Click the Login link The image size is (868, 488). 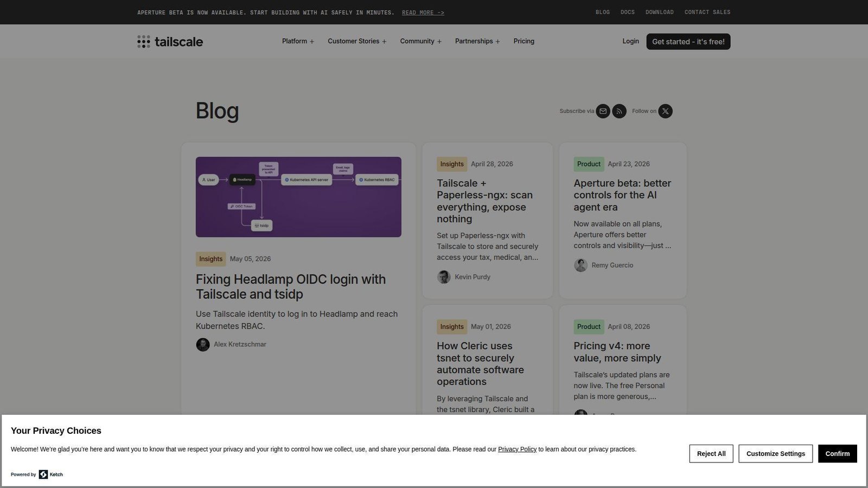[630, 41]
